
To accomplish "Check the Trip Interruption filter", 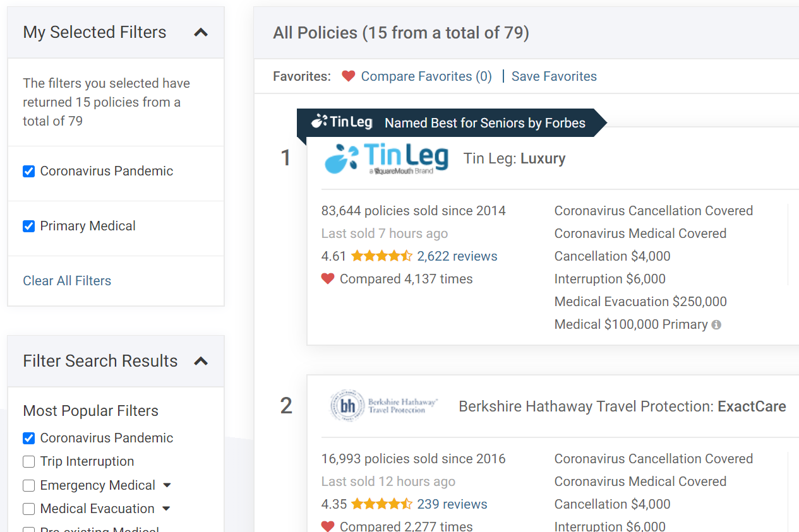I will (28, 461).
